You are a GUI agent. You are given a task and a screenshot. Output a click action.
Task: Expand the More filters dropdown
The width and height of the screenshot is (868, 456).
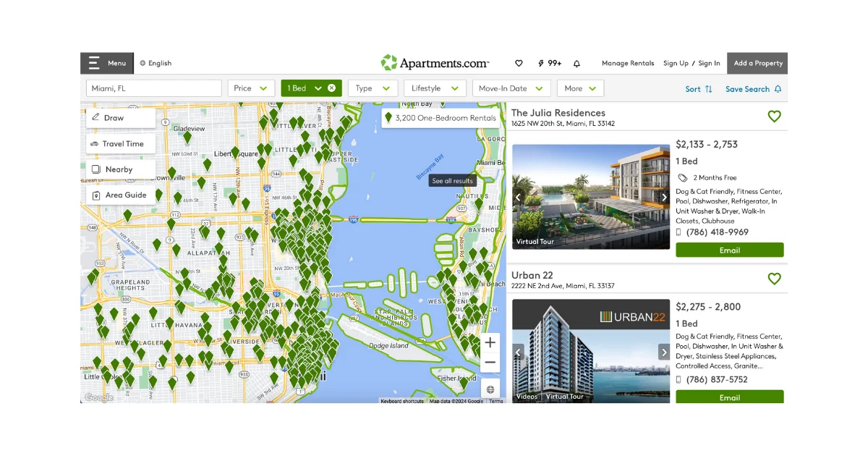click(x=580, y=88)
